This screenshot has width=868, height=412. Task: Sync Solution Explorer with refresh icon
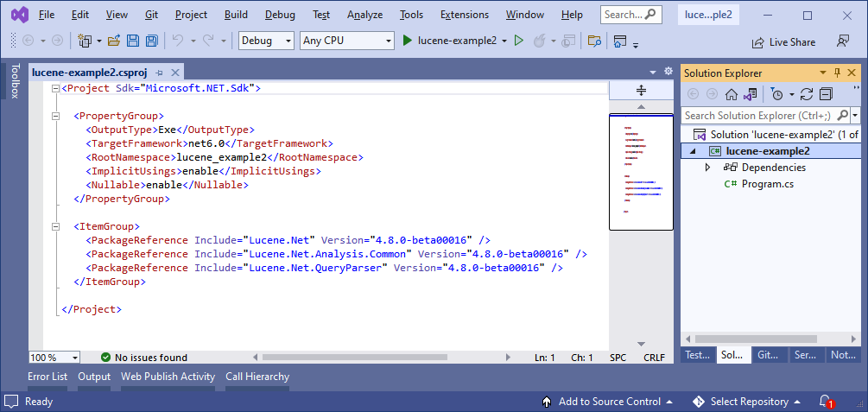pyautogui.click(x=807, y=94)
